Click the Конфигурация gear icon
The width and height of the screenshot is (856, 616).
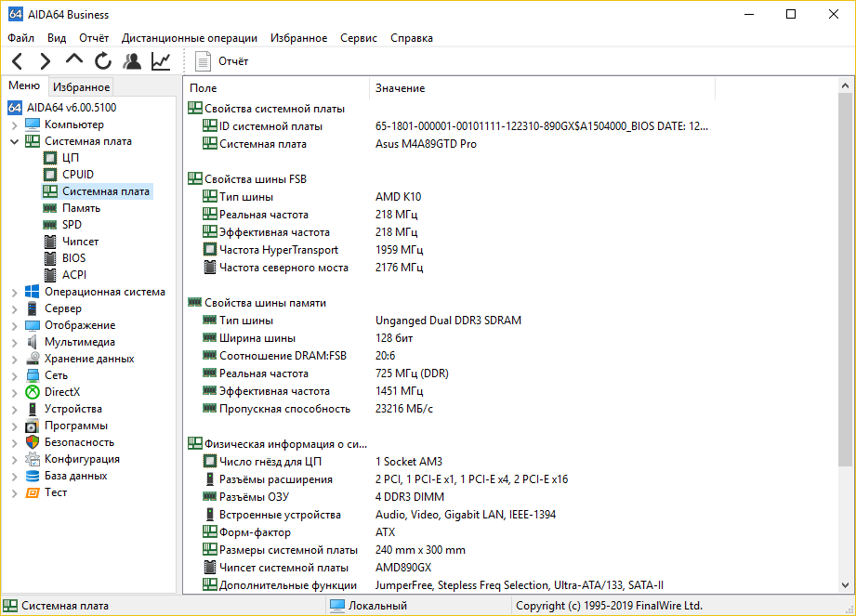[x=33, y=459]
